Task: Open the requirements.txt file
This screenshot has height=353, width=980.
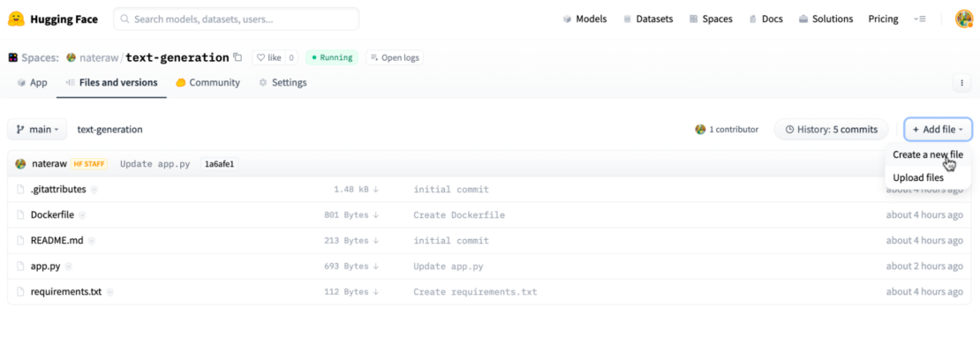Action: [x=65, y=292]
